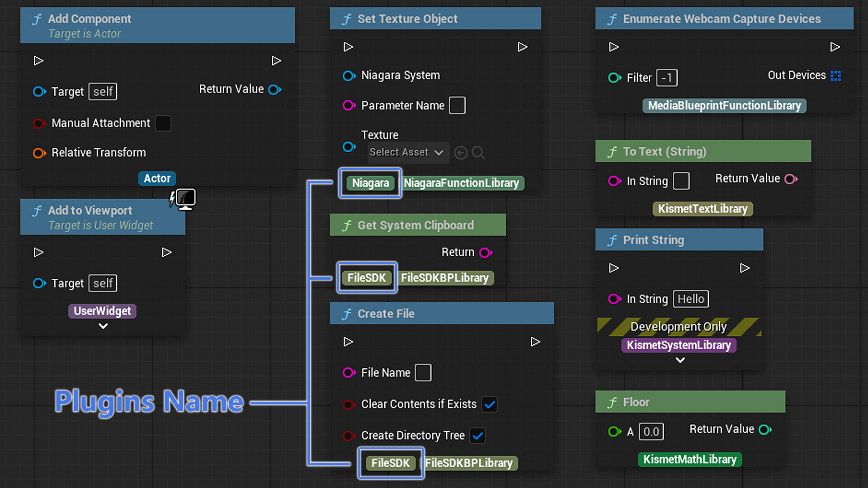The height and width of the screenshot is (488, 868).
Task: Click the KismetMathLibrary tag
Action: click(x=690, y=460)
